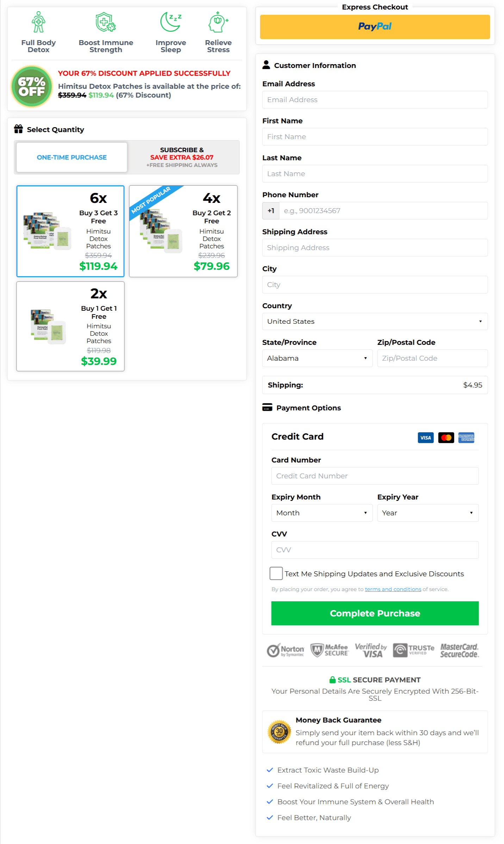
Task: Enable Text Me Shipping Updates checkbox
Action: (x=276, y=573)
